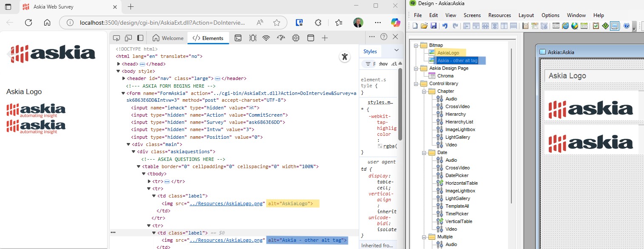Image resolution: width=644 pixels, height=249 pixels.
Task: Select the inspect element picker in DevTools
Action: (x=116, y=38)
